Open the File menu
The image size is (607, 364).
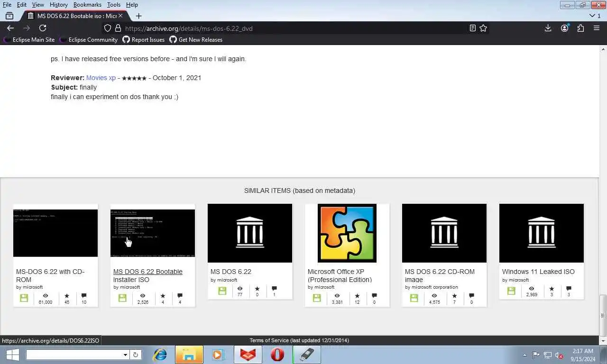[7, 4]
